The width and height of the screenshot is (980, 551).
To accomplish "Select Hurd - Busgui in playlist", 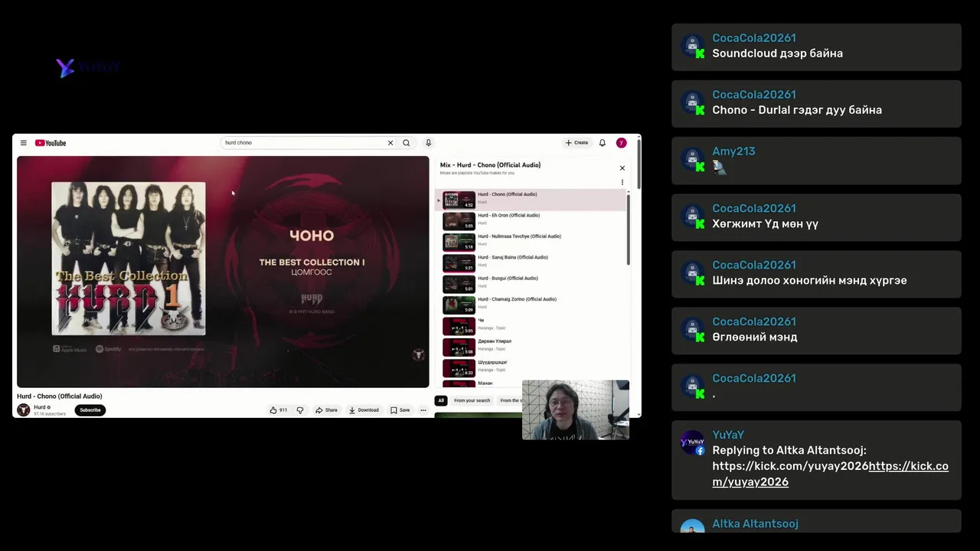I will pos(532,284).
